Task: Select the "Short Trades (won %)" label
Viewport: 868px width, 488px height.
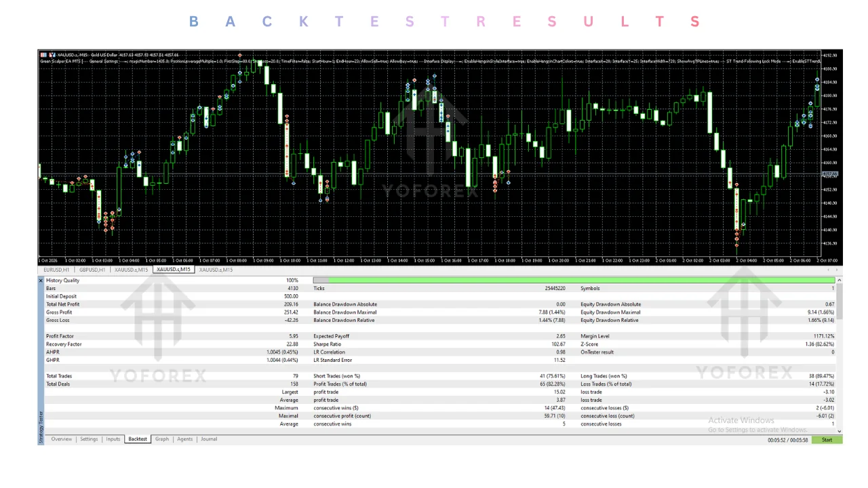Action: tap(336, 376)
